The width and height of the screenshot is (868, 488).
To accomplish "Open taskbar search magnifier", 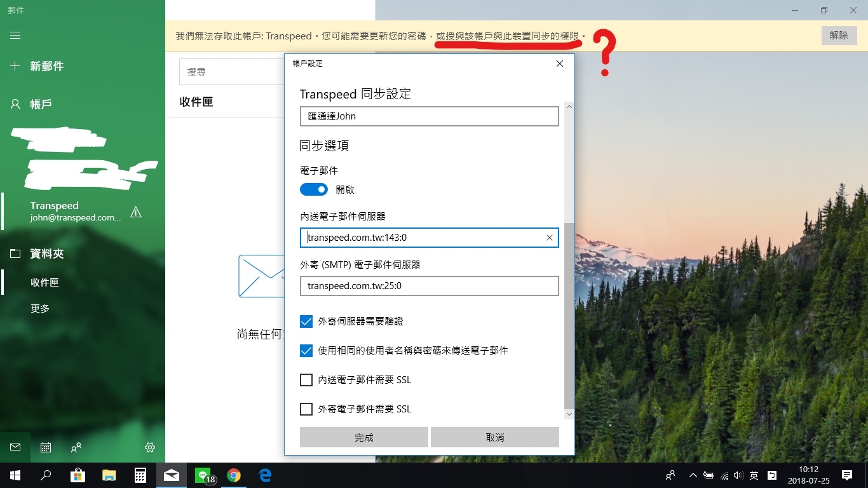I will [x=46, y=475].
